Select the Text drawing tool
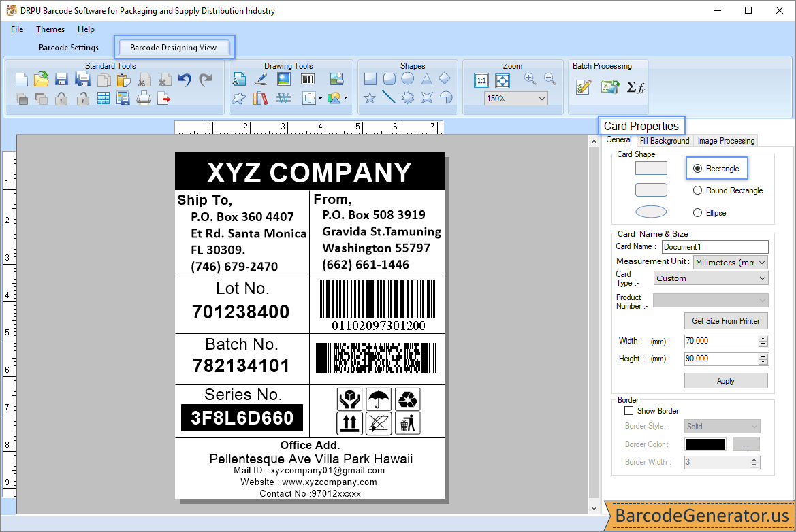This screenshot has width=796, height=532. pyautogui.click(x=239, y=79)
